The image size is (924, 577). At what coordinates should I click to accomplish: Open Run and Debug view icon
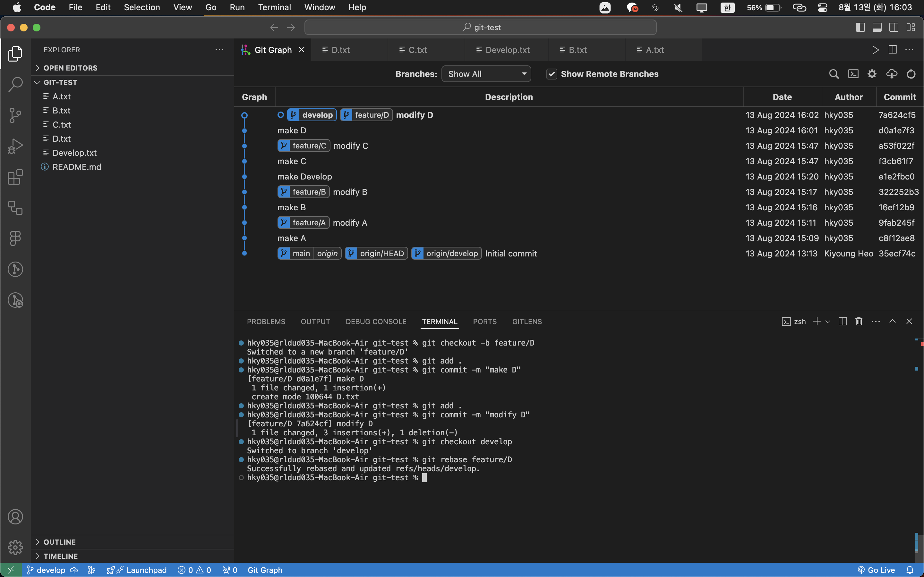coord(15,146)
